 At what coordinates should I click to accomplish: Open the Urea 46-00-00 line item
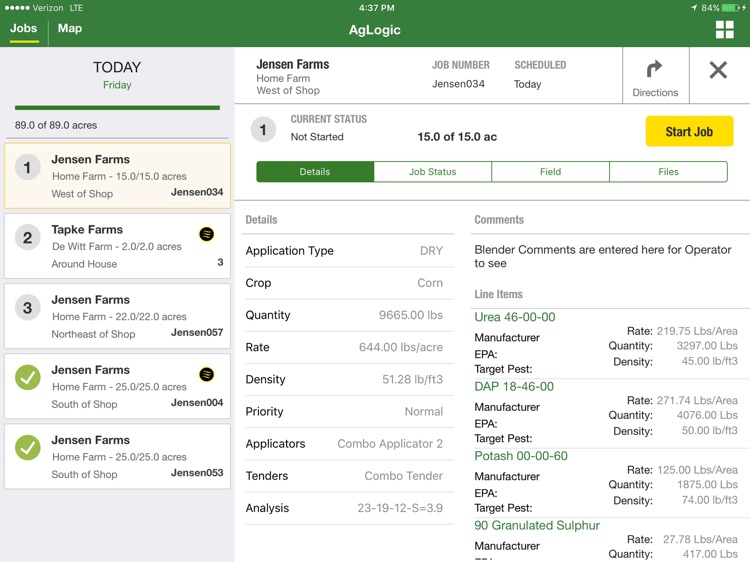[x=515, y=317]
